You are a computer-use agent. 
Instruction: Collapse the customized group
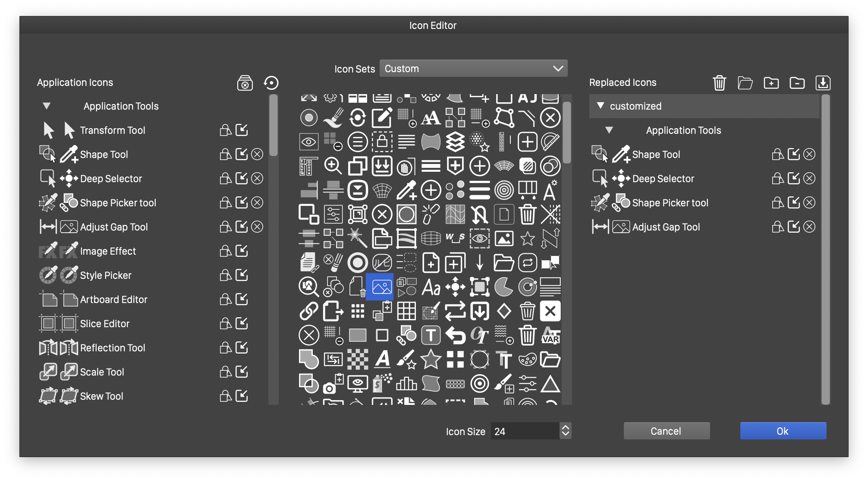[601, 106]
